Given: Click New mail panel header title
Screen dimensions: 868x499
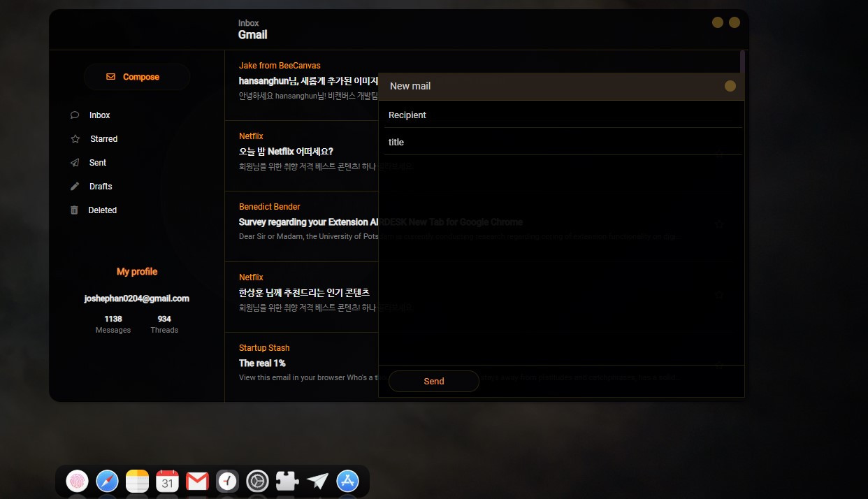Looking at the screenshot, I should pos(410,86).
